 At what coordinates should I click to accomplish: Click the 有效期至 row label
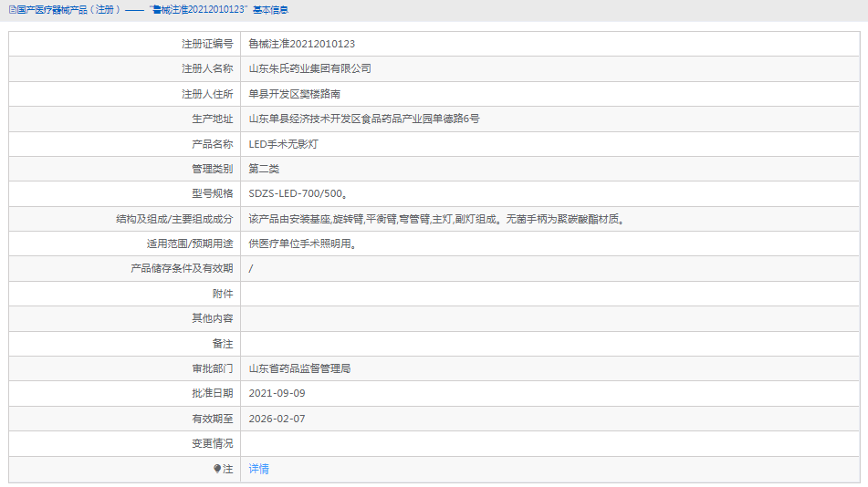[212, 419]
